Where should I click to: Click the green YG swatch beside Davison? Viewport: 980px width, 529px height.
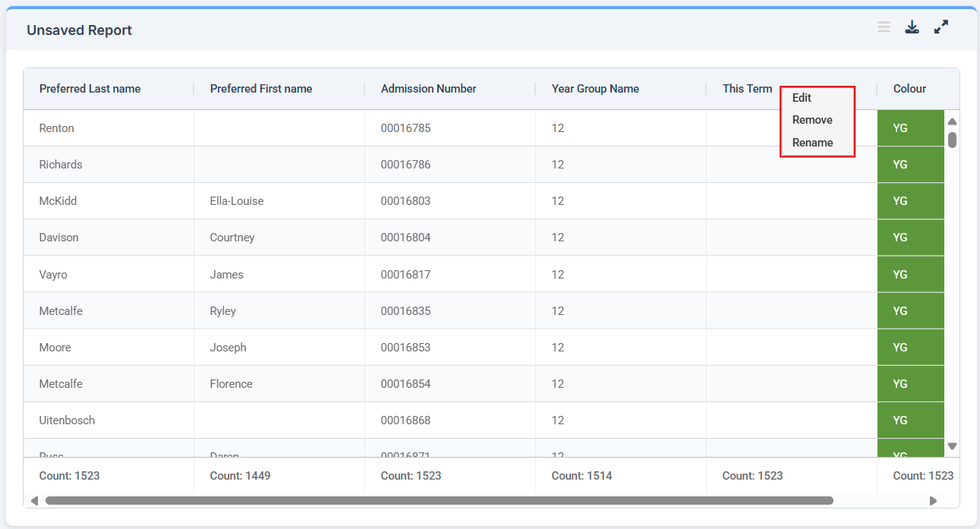click(910, 237)
